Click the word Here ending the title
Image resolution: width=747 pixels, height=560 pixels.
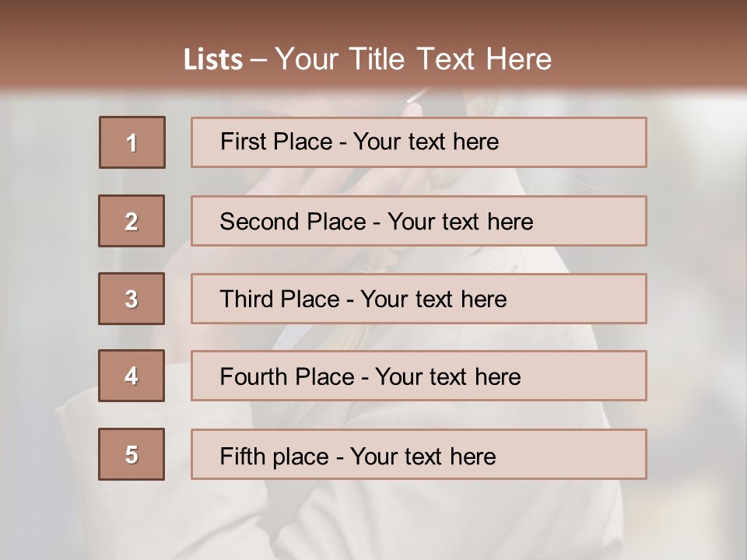click(x=519, y=59)
